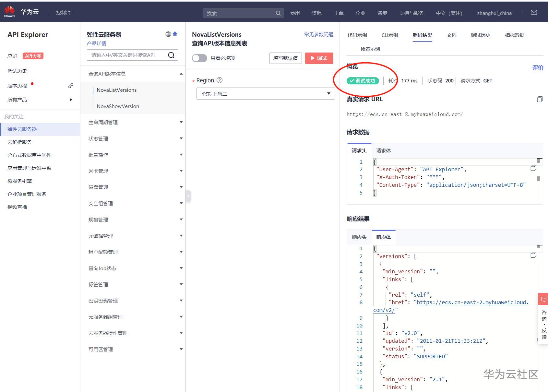Screen dimensions: 548x392
Task: Copy the real request URL
Action: point(540,99)
